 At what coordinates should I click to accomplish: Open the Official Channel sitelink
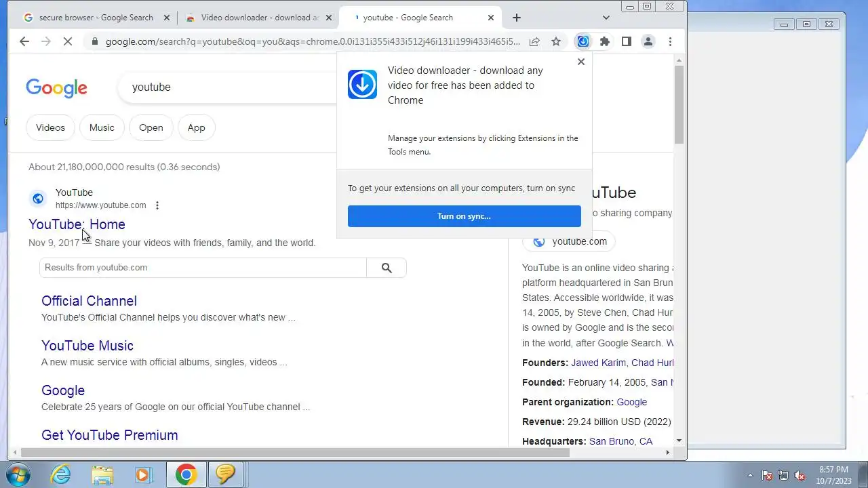coord(89,301)
